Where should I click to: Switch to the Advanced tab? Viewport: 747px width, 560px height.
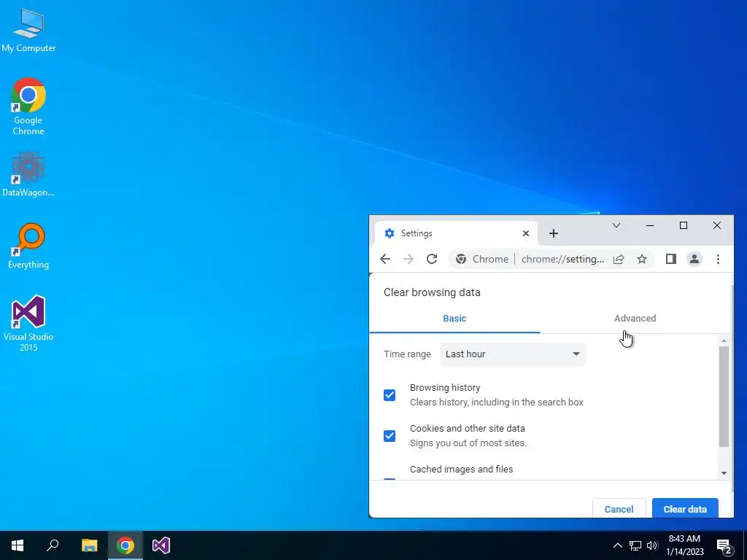pyautogui.click(x=635, y=319)
